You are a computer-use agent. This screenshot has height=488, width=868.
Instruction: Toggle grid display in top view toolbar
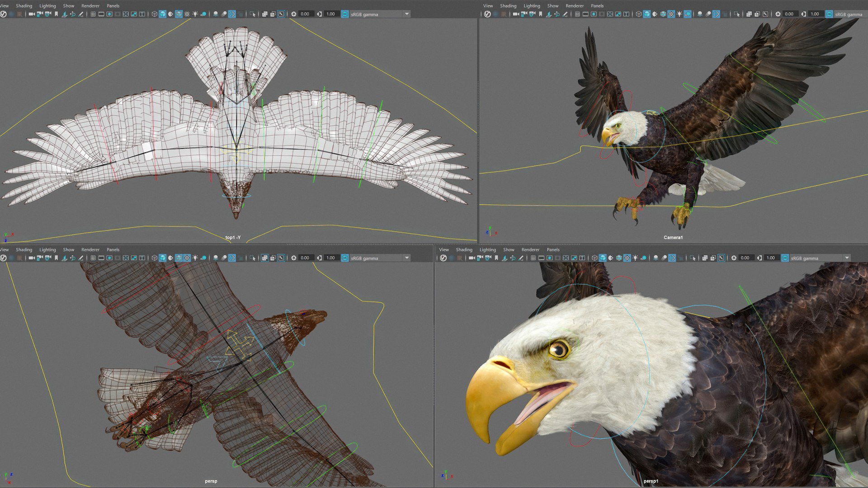93,14
